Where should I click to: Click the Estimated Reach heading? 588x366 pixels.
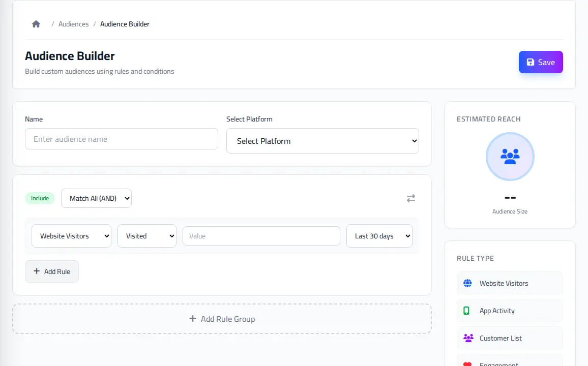click(489, 119)
